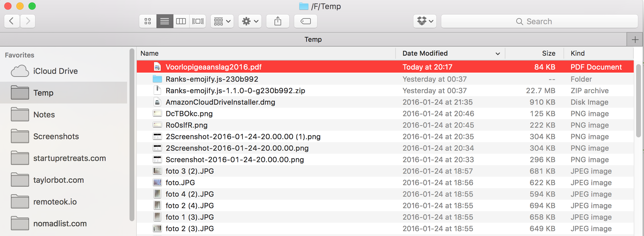
Task: Click the /F/Temp title folder icon
Action: 304,6
